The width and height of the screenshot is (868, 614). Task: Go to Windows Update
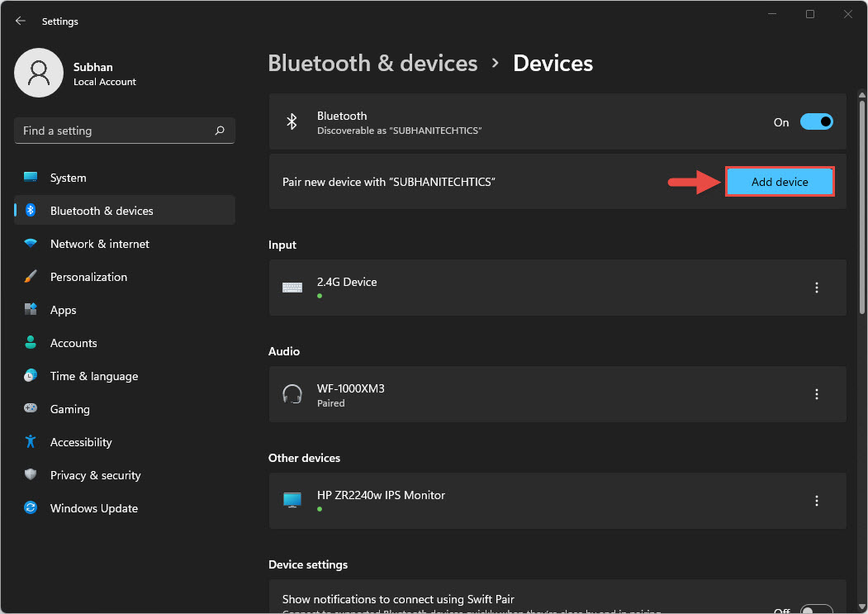click(125, 508)
